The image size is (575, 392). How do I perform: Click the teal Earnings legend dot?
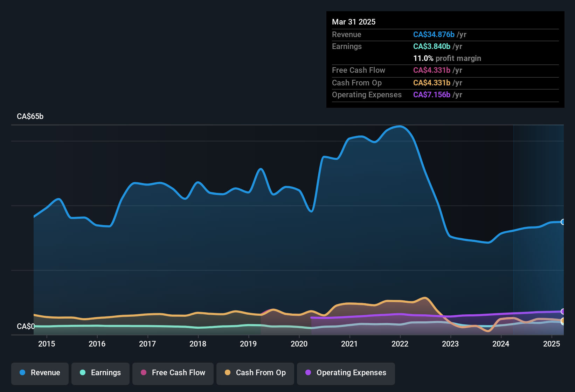[83, 373]
